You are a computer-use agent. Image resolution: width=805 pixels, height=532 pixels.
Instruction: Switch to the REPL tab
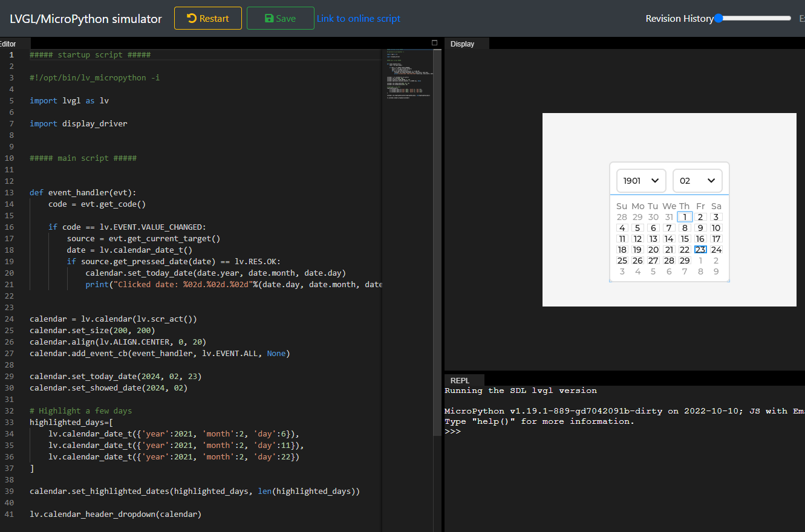459,380
